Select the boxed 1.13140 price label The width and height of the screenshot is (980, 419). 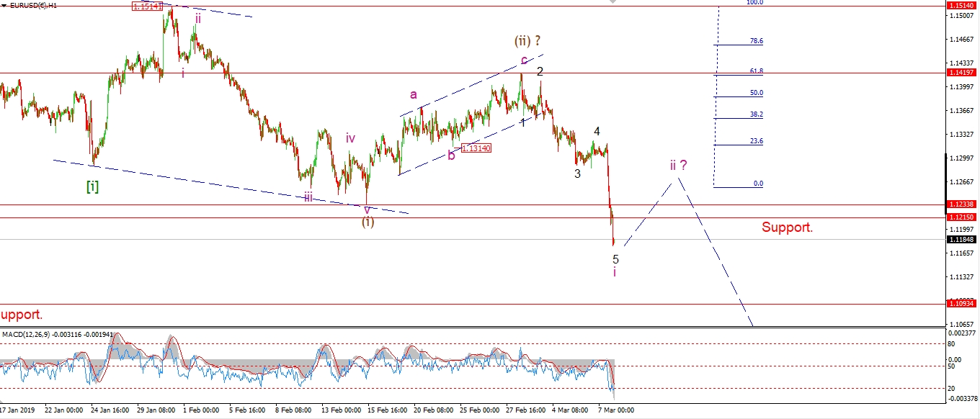point(476,148)
